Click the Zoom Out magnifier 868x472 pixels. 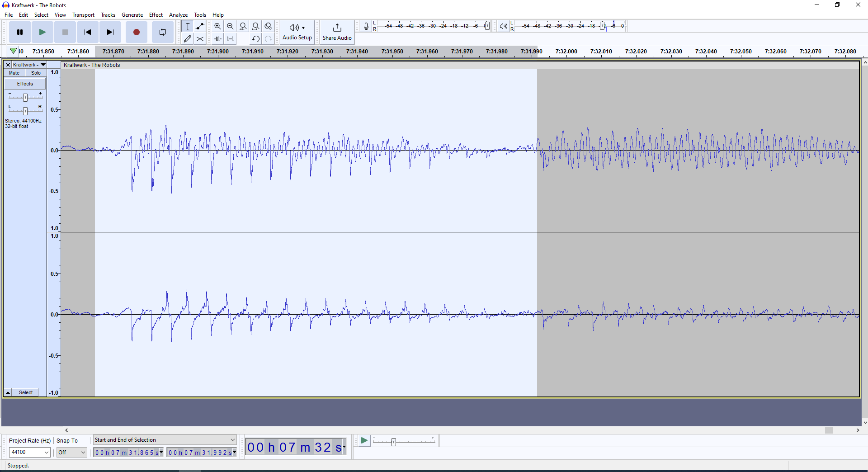pos(231,26)
